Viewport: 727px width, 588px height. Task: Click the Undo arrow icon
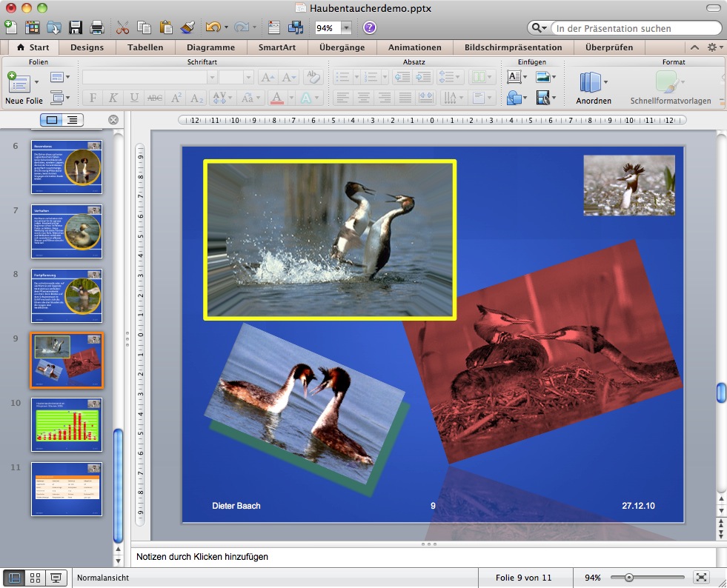pos(213,28)
